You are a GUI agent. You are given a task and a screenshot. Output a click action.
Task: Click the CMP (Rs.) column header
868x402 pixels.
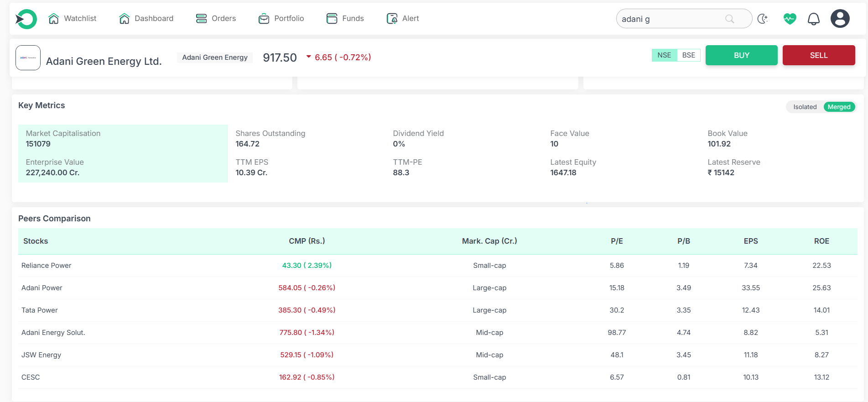[x=307, y=241]
